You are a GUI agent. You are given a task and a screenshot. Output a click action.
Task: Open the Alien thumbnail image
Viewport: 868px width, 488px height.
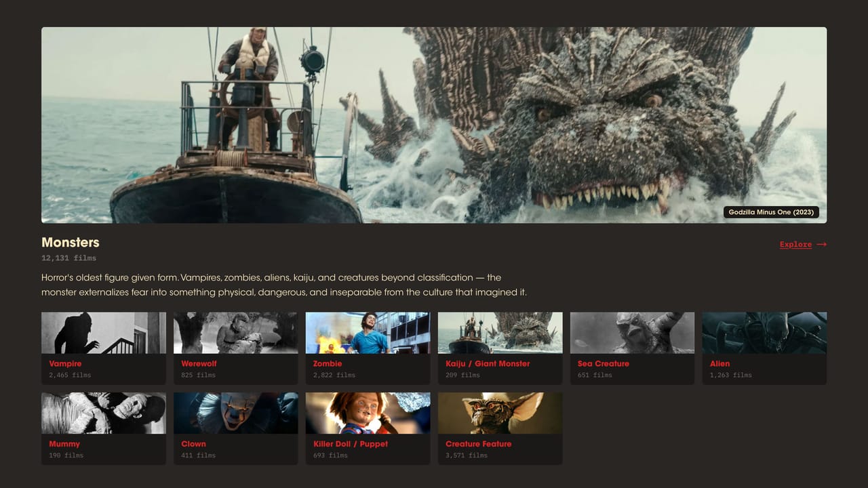pos(764,333)
